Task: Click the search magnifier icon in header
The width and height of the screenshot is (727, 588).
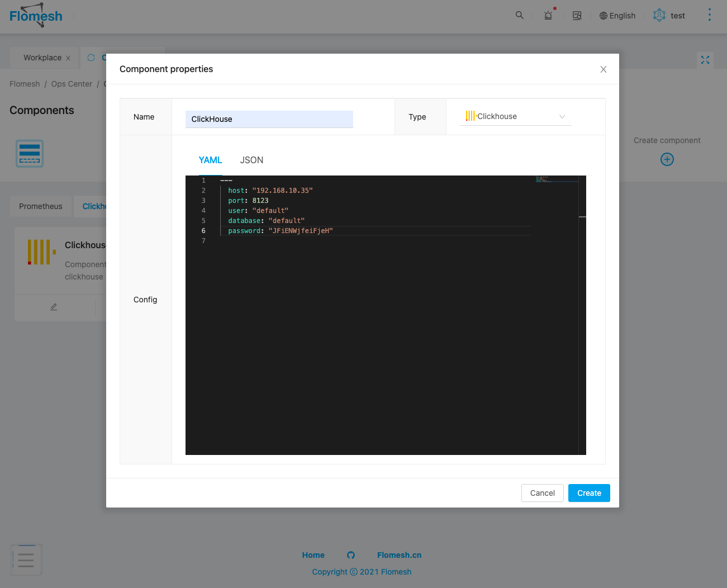Action: (520, 15)
